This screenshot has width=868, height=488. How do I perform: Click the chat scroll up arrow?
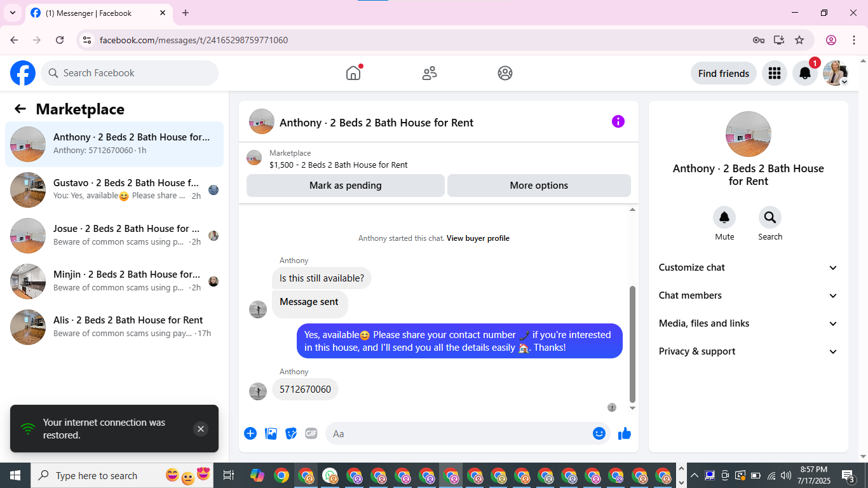tap(632, 210)
